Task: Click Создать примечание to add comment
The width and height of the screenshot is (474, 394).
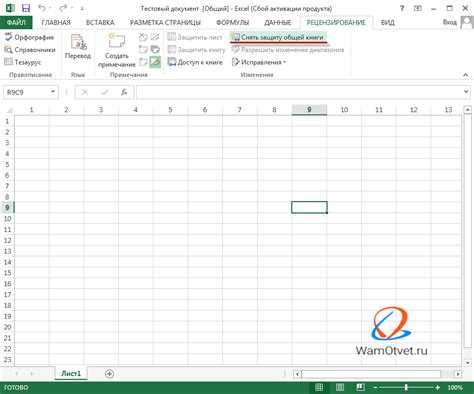Action: pyautogui.click(x=116, y=50)
